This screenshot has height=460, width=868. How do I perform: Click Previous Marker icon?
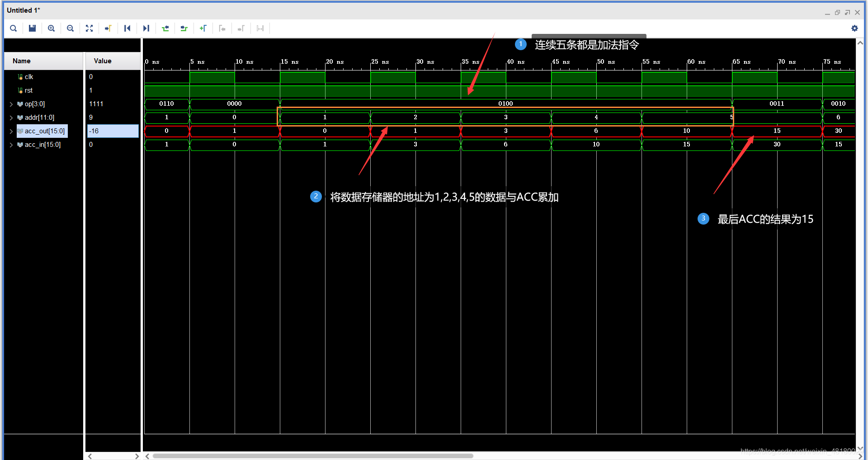[222, 28]
